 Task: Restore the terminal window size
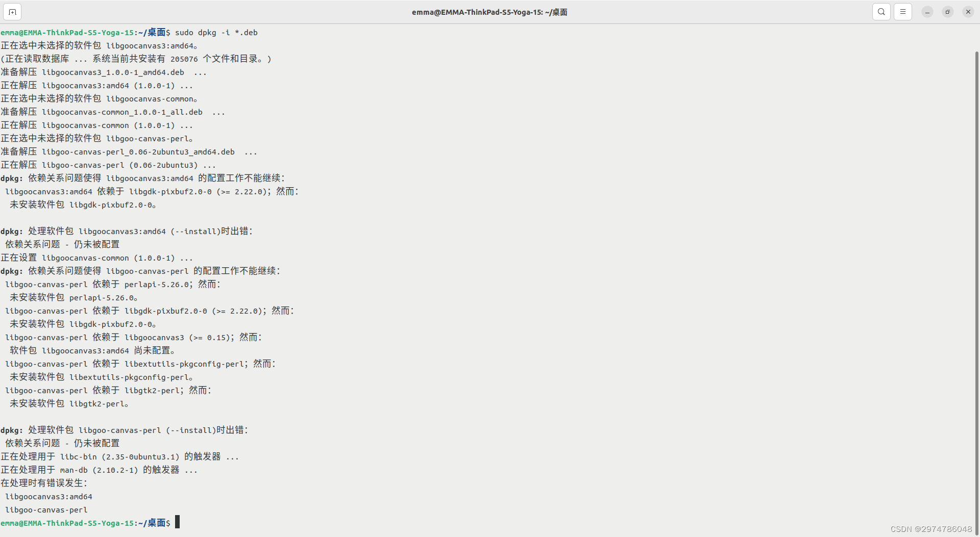tap(947, 11)
